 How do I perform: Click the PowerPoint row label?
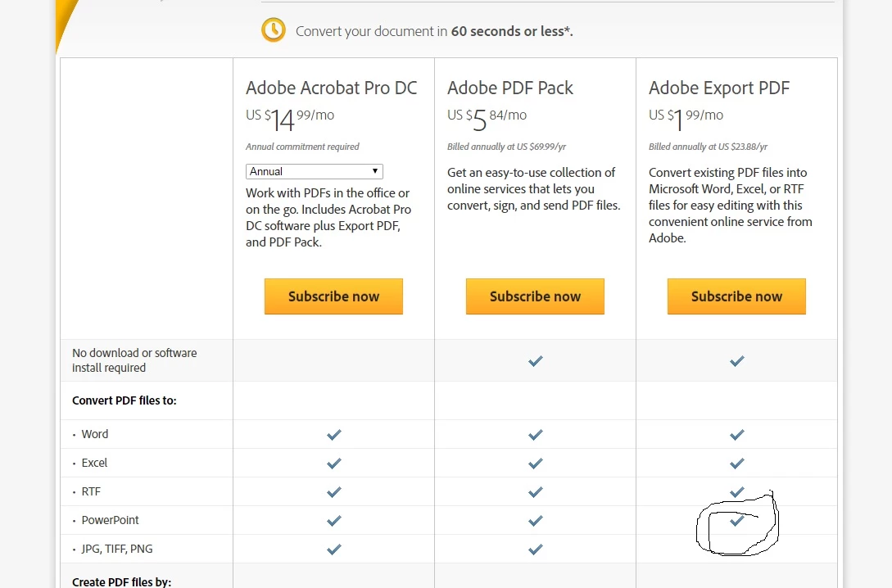(x=111, y=521)
